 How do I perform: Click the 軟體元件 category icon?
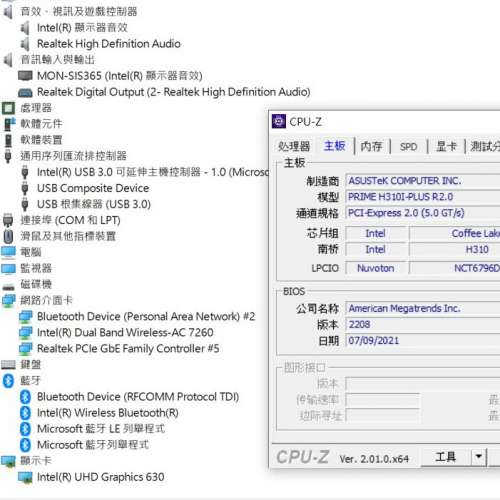(x=9, y=124)
